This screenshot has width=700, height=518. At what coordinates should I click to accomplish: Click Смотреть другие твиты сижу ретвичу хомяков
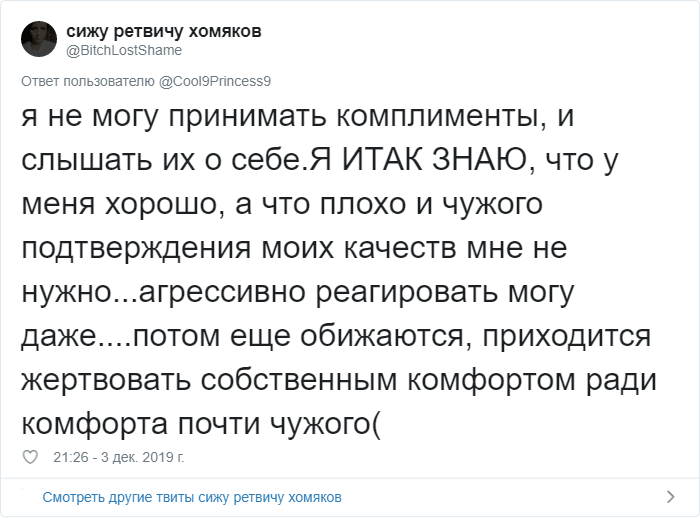(x=192, y=497)
